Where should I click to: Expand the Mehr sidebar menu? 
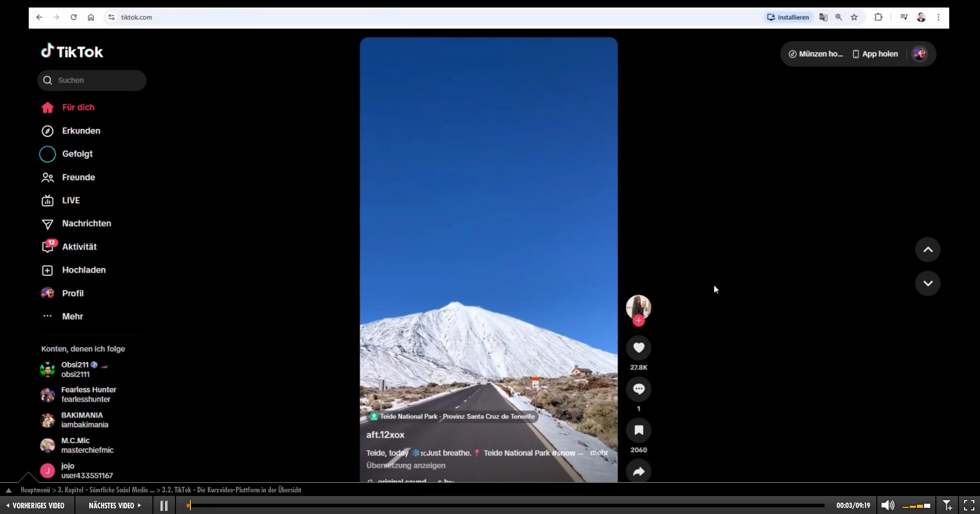(72, 316)
